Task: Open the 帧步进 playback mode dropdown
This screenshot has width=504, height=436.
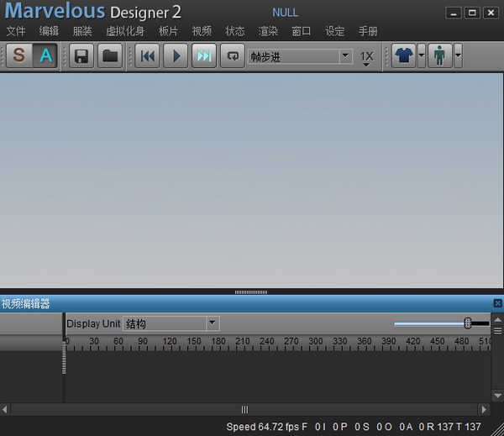Action: click(300, 56)
